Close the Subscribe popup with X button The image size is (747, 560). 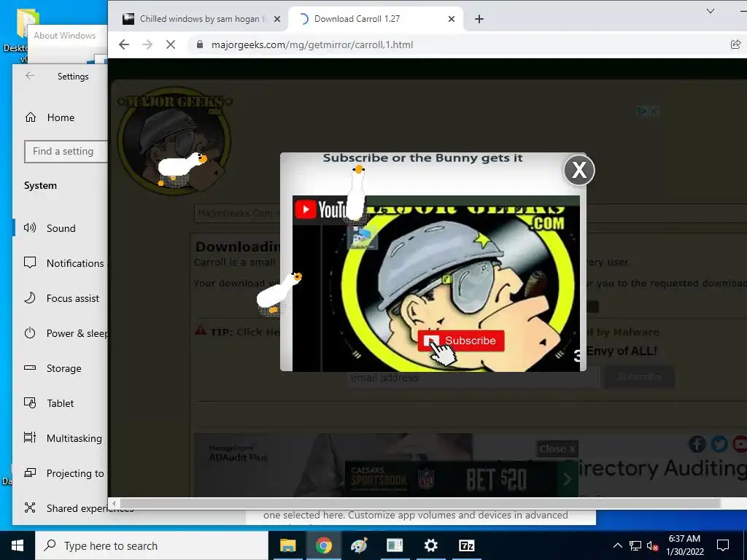578,169
